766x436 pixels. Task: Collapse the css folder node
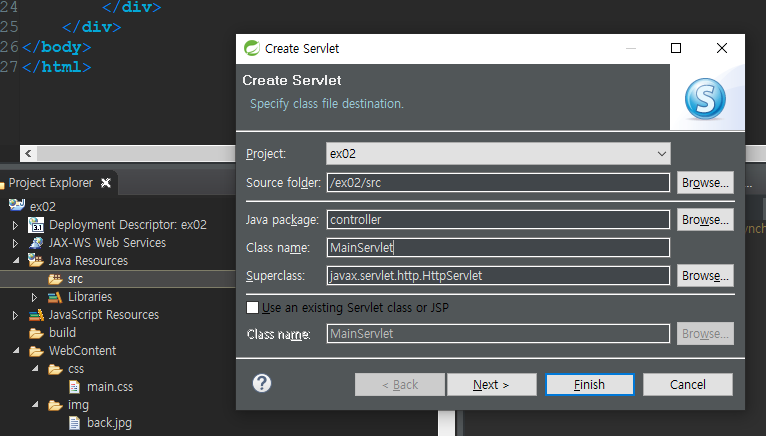coord(35,369)
